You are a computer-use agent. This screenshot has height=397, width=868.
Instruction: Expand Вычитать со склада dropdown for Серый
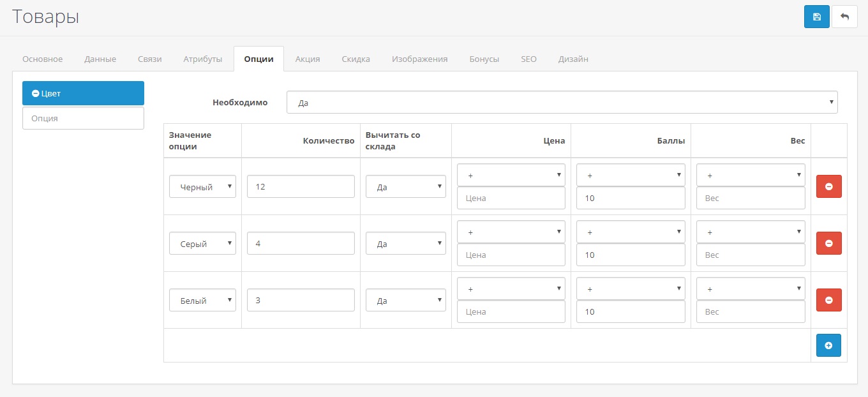click(x=405, y=244)
